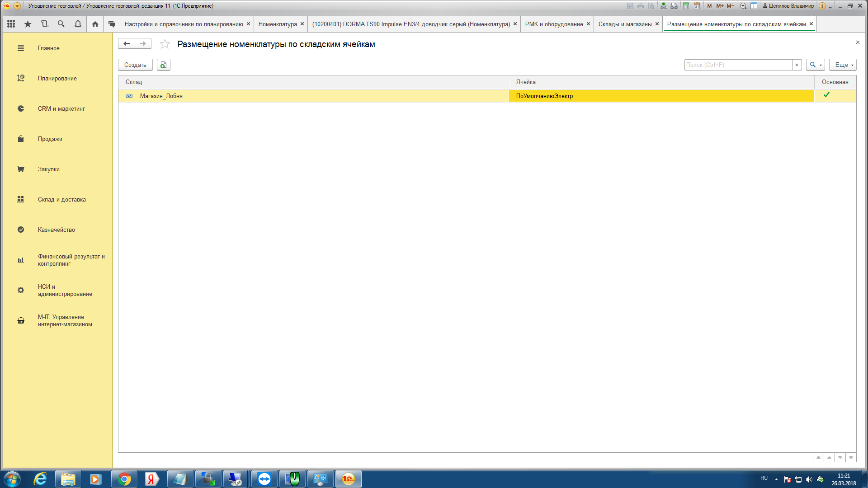Click the Основная checkmark in Магазин_Лобня row
Image resolution: width=868 pixels, height=488 pixels.
point(826,95)
